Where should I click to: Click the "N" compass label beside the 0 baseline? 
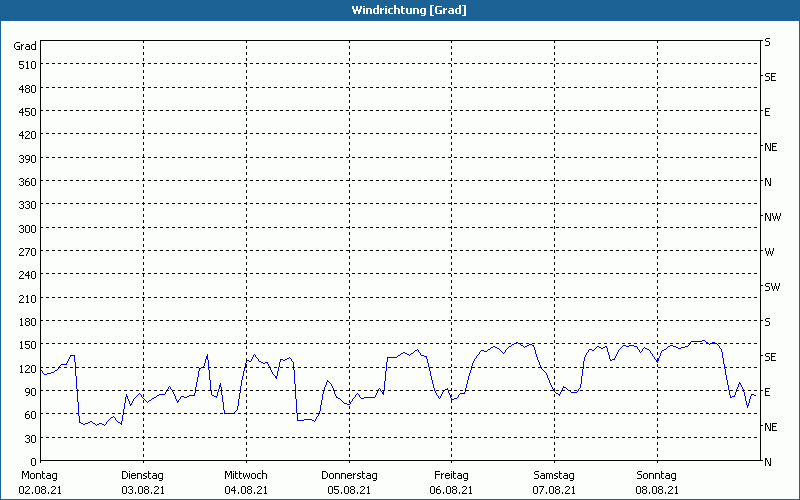pos(768,462)
